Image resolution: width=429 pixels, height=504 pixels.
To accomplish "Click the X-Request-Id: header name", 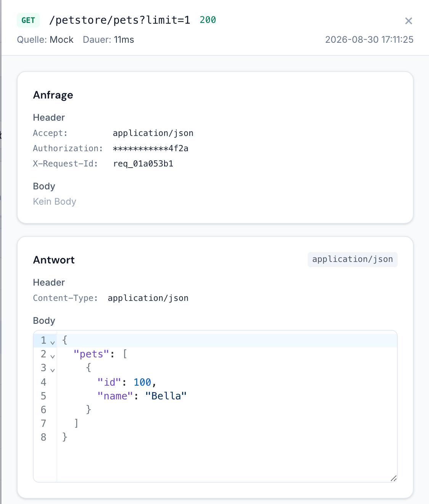I will point(65,164).
